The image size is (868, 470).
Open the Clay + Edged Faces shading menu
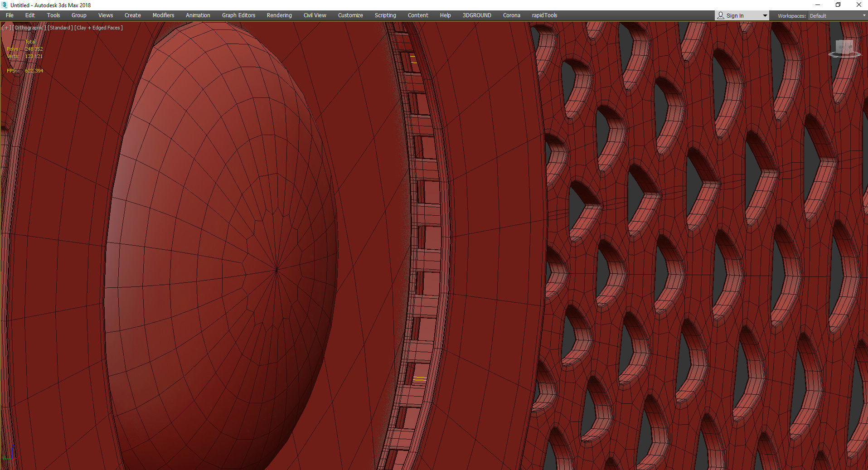pyautogui.click(x=98, y=28)
